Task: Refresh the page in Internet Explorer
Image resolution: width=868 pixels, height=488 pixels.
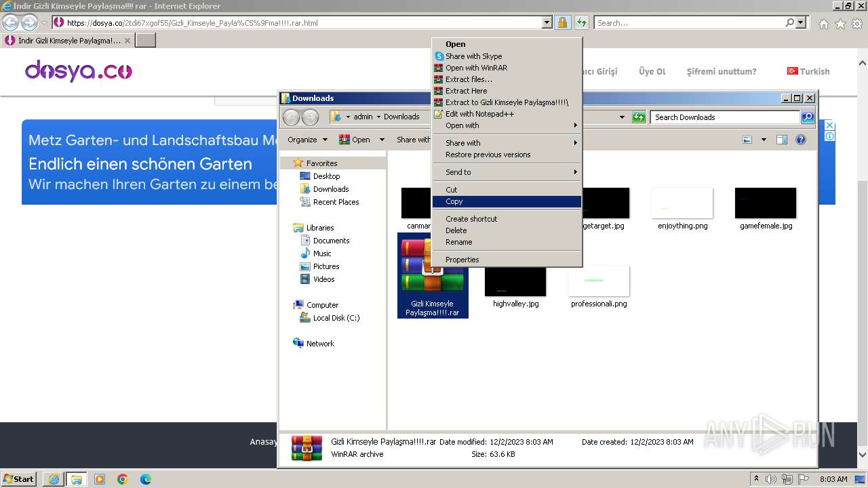Action: [581, 22]
